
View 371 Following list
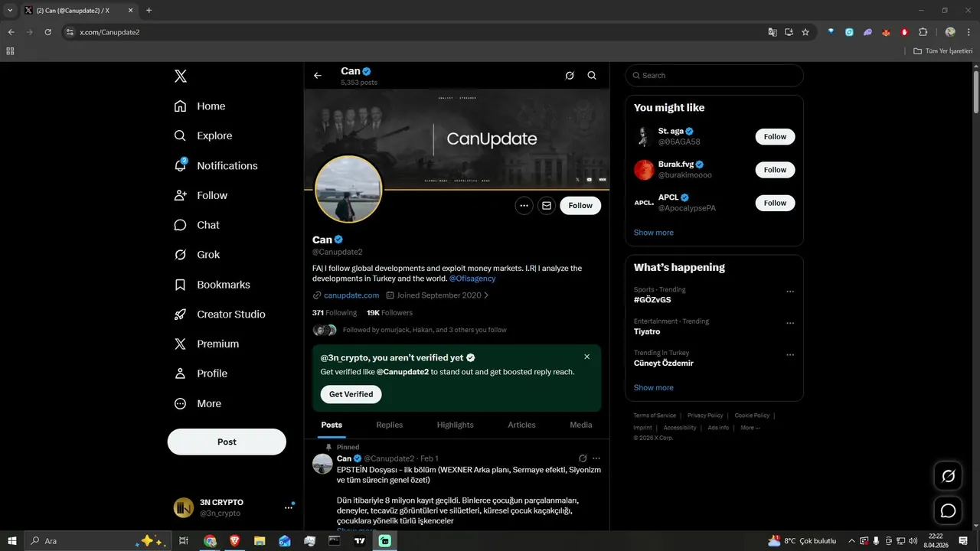click(335, 312)
